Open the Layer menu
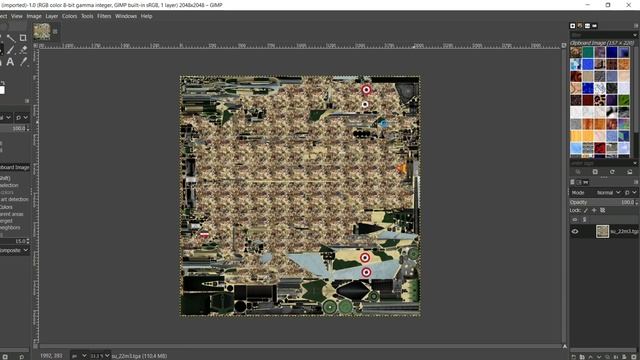Image resolution: width=640 pixels, height=360 pixels. click(51, 16)
